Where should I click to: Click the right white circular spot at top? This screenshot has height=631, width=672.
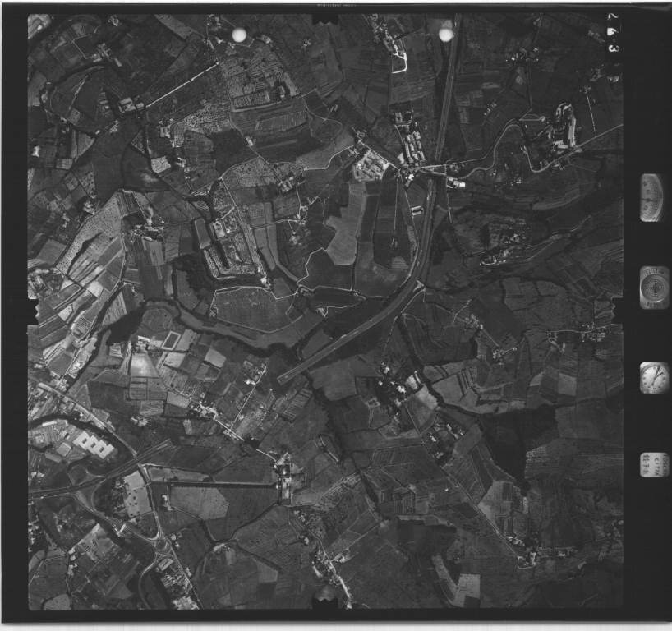pyautogui.click(x=445, y=35)
